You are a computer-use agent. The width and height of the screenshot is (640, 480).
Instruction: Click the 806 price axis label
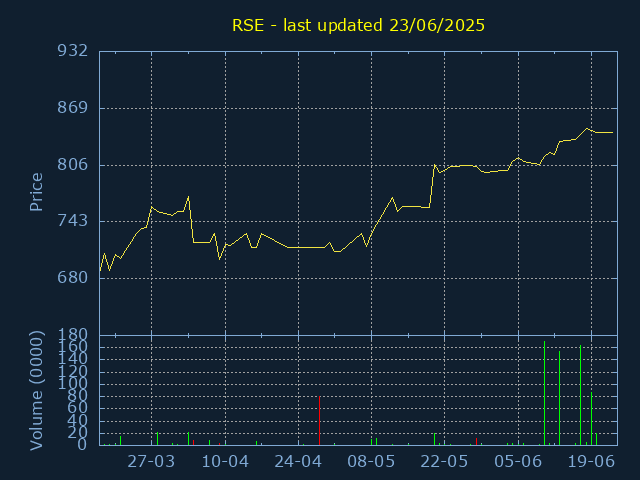click(73, 164)
